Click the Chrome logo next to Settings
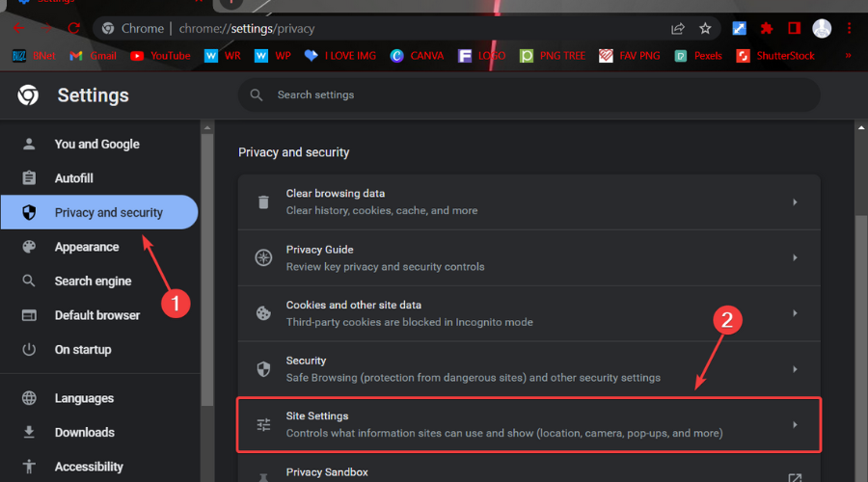 [28, 95]
